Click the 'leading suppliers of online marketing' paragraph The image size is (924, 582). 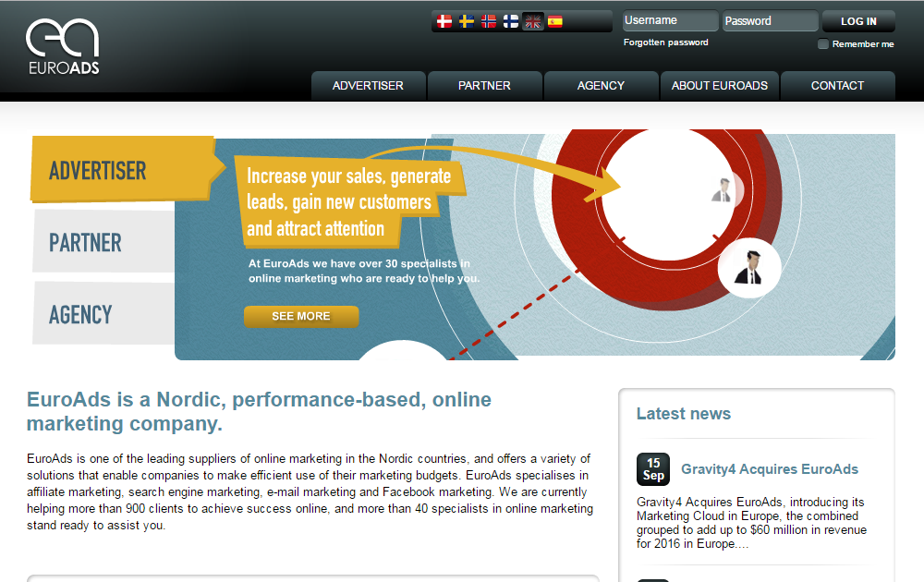coord(310,491)
